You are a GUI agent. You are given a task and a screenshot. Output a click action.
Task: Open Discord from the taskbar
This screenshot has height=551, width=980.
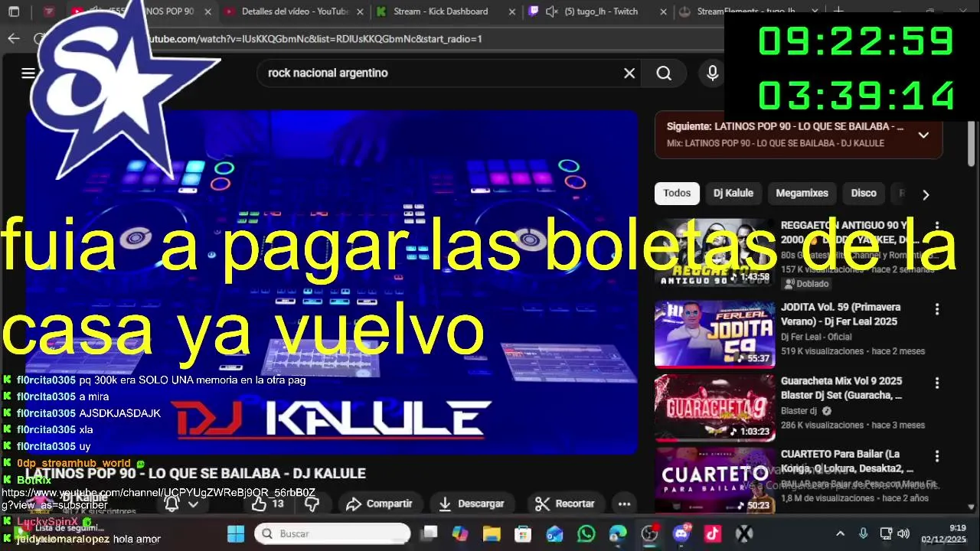pos(681,533)
